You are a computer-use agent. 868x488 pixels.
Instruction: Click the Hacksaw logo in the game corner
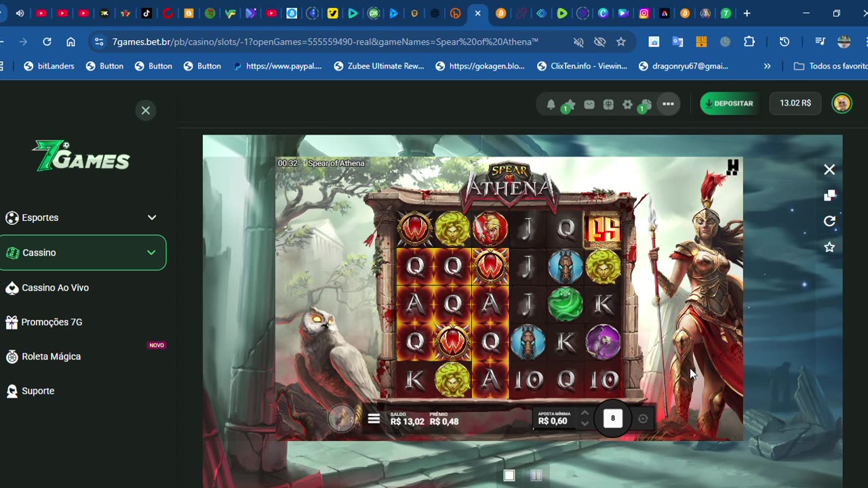pyautogui.click(x=732, y=167)
